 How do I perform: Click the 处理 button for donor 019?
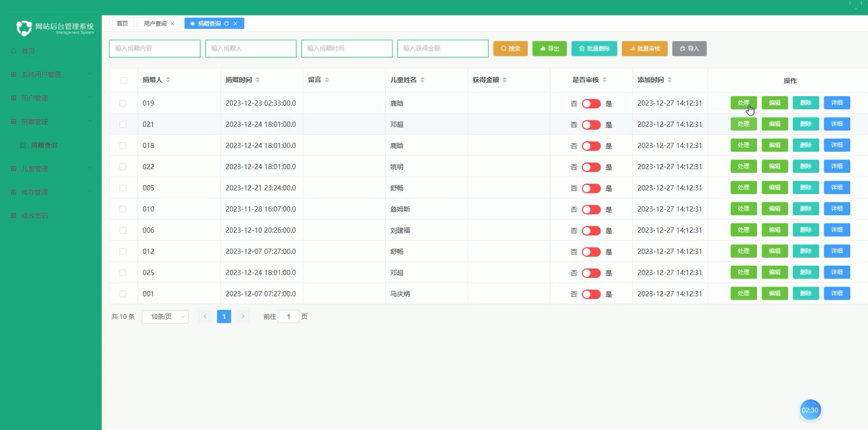(x=743, y=103)
